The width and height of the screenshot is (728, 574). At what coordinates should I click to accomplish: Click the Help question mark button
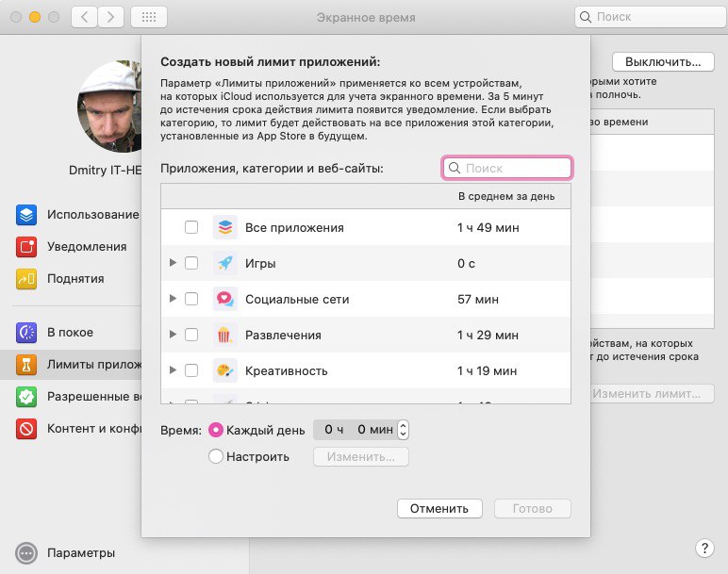(x=704, y=548)
